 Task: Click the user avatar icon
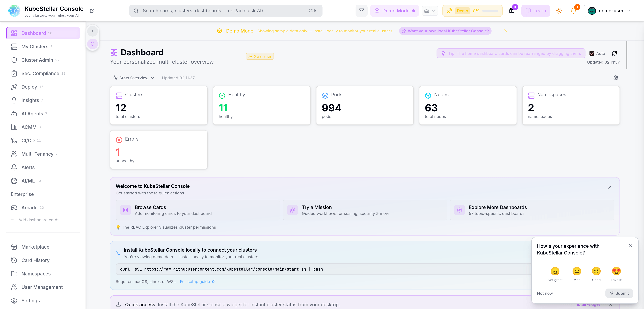click(592, 11)
